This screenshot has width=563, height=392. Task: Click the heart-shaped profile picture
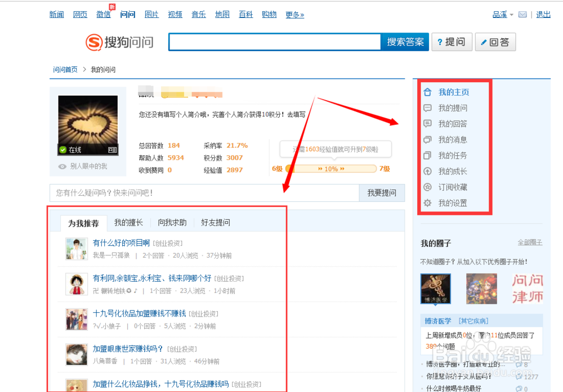tap(88, 125)
